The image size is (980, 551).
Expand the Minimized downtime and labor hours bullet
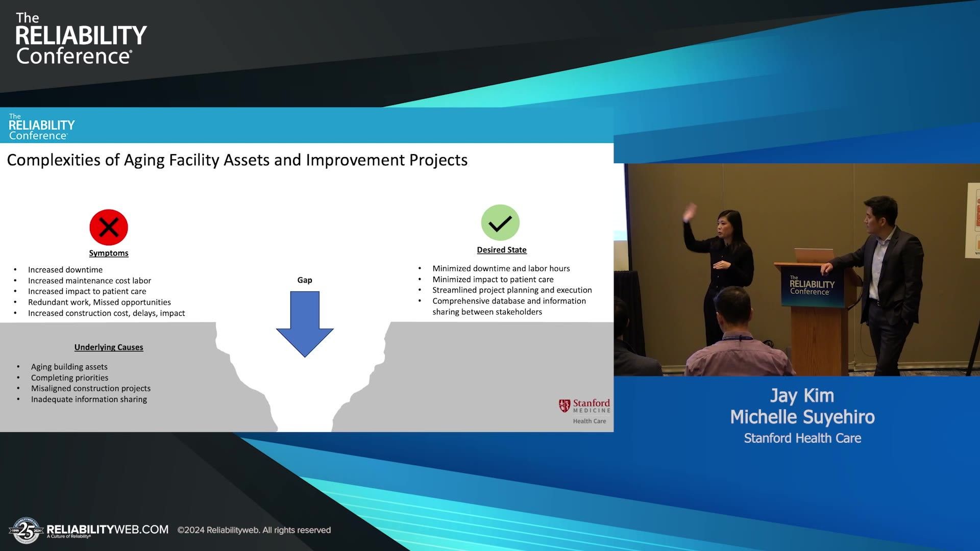(501, 268)
